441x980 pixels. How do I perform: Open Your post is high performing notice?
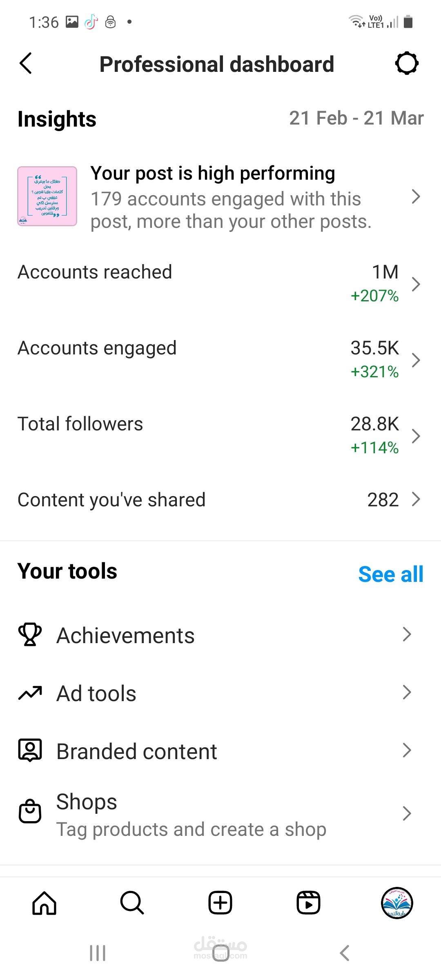[231, 197]
